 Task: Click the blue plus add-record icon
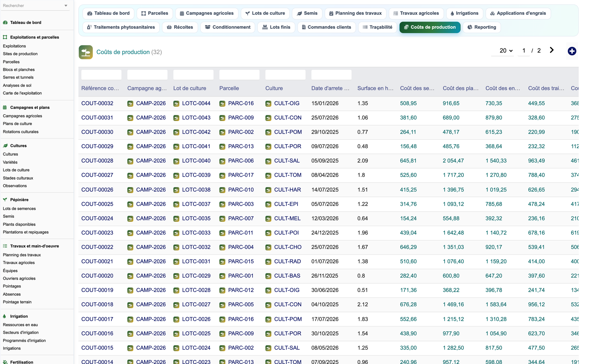[x=572, y=51]
